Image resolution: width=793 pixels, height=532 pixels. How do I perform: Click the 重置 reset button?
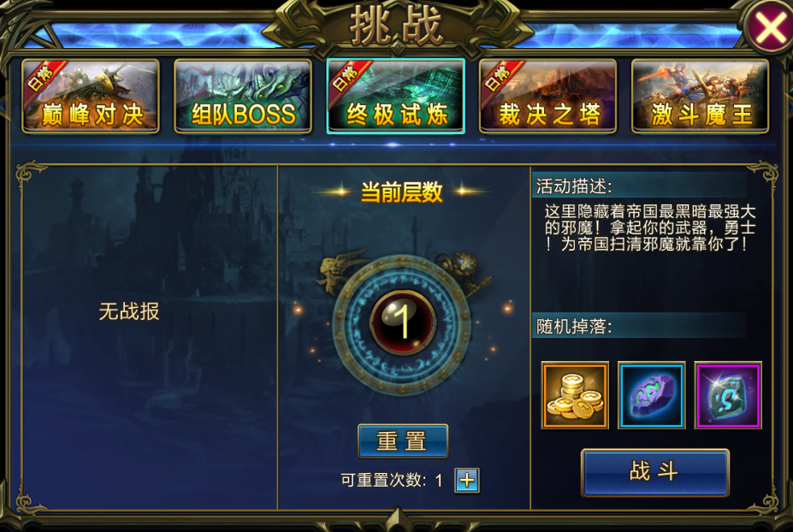403,441
